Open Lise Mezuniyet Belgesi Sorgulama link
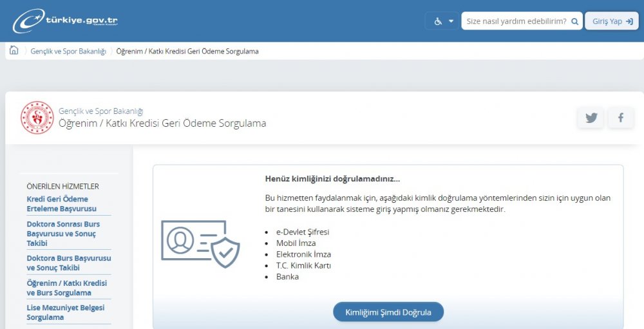Image resolution: width=644 pixels, height=329 pixels. [x=65, y=312]
